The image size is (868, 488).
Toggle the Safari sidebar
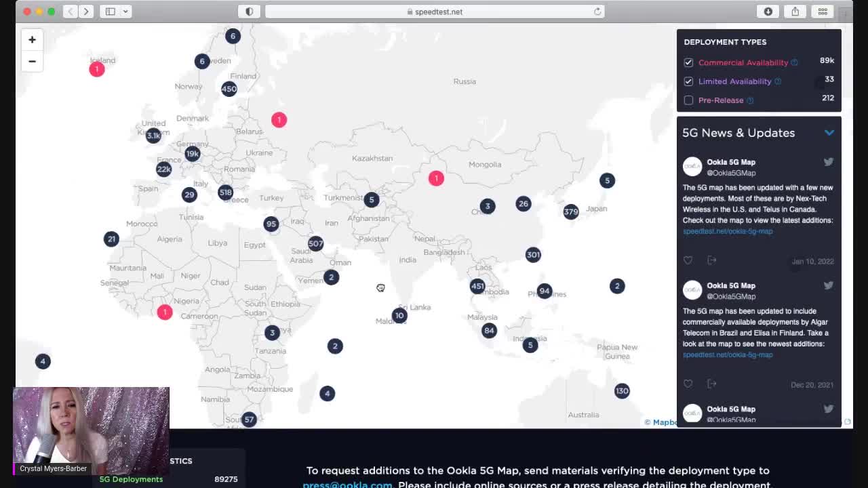(110, 12)
